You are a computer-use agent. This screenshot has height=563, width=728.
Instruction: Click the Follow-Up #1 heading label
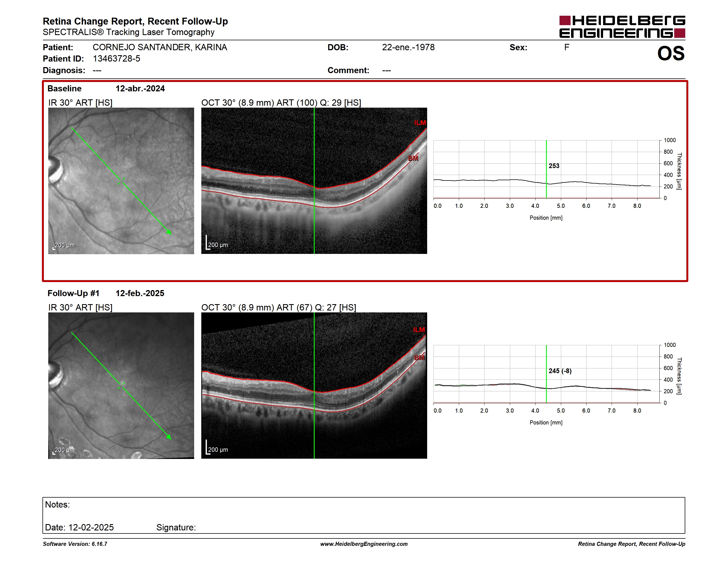pyautogui.click(x=73, y=293)
